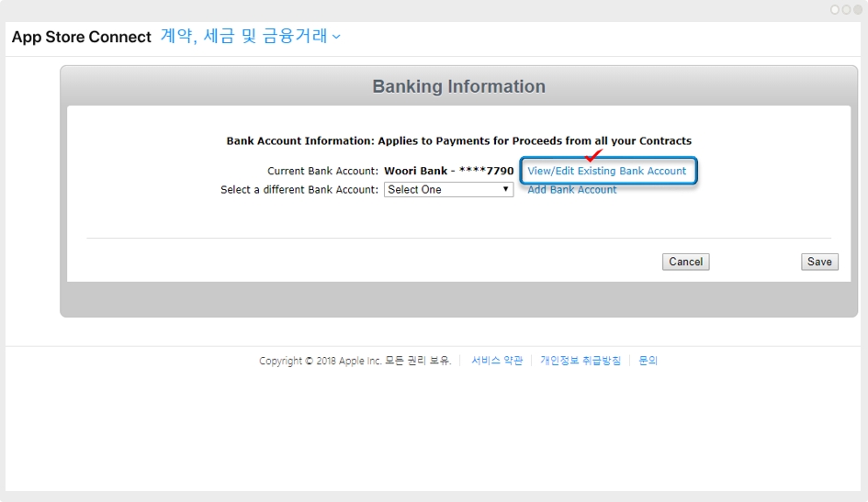Open the 서비스 약관 footer link

pyautogui.click(x=497, y=361)
